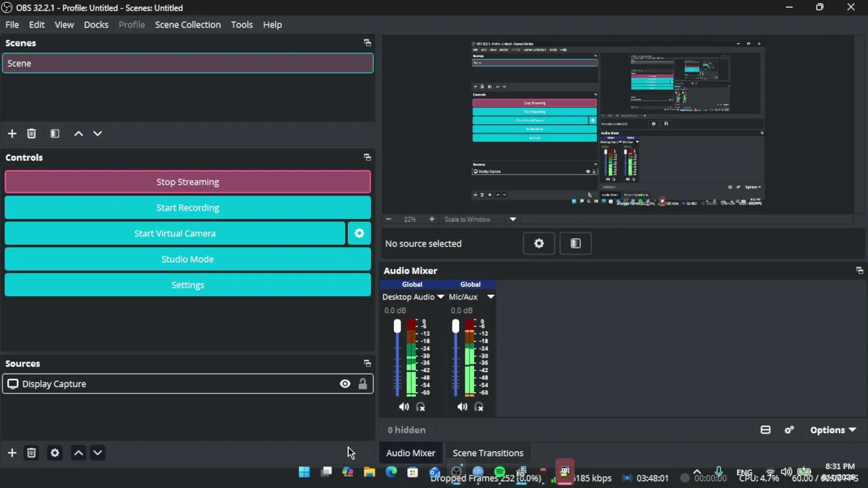Screen dimensions: 868x488
Task: Open Filters button next to No source selected
Action: pos(576,243)
